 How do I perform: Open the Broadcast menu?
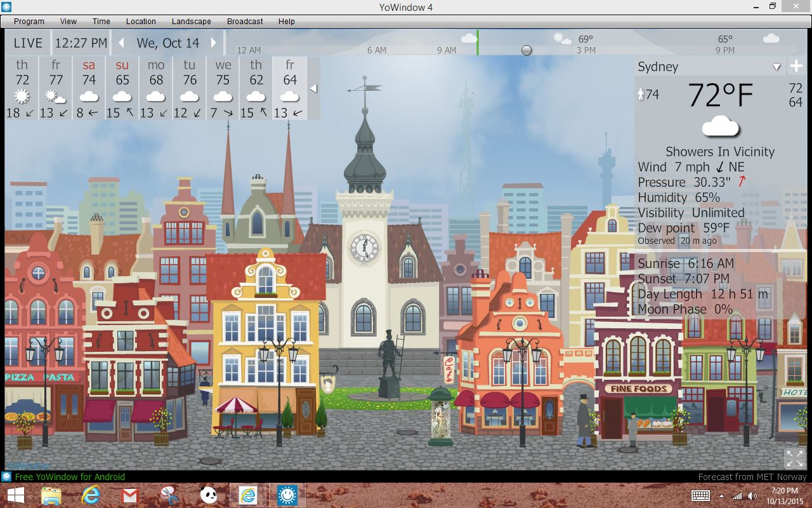coord(245,21)
